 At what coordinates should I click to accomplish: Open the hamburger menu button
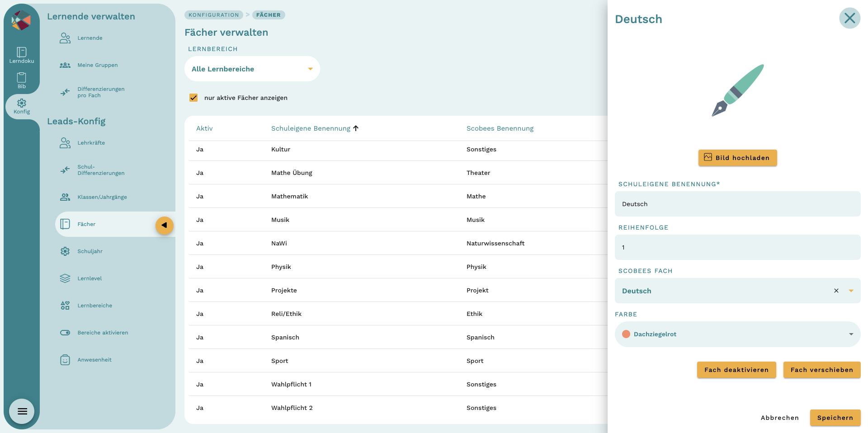[x=22, y=411]
